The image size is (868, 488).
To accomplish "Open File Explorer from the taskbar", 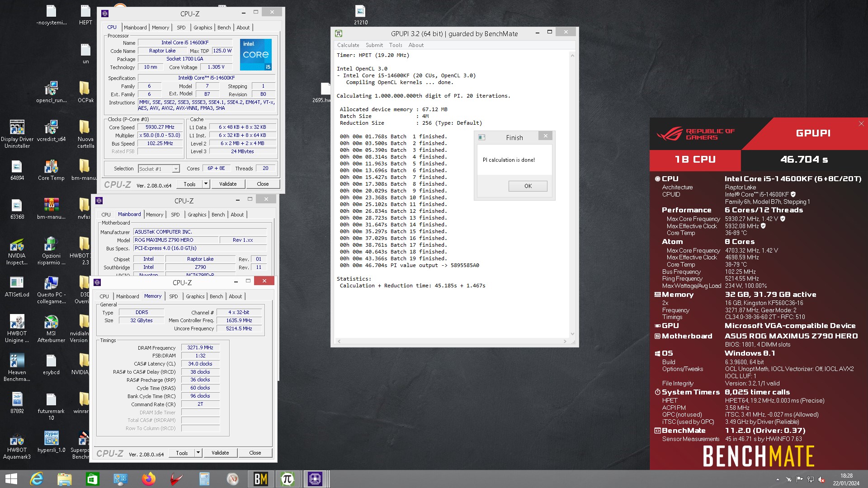I will (64, 479).
